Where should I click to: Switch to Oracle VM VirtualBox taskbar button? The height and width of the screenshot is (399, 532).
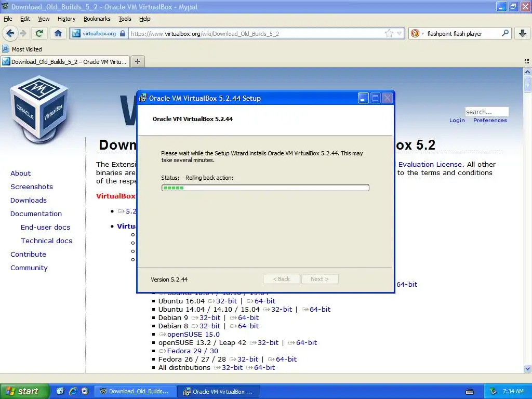(x=219, y=392)
